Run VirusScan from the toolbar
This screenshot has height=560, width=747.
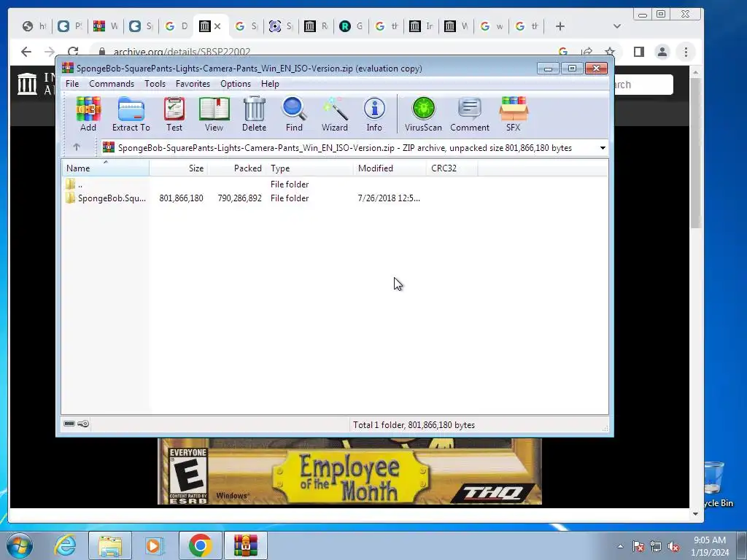coord(424,114)
